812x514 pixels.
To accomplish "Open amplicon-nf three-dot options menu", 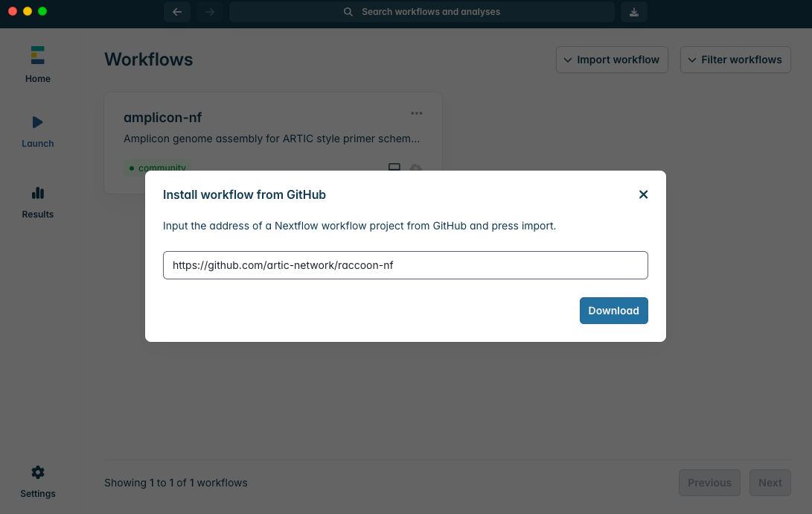I will pos(417,113).
